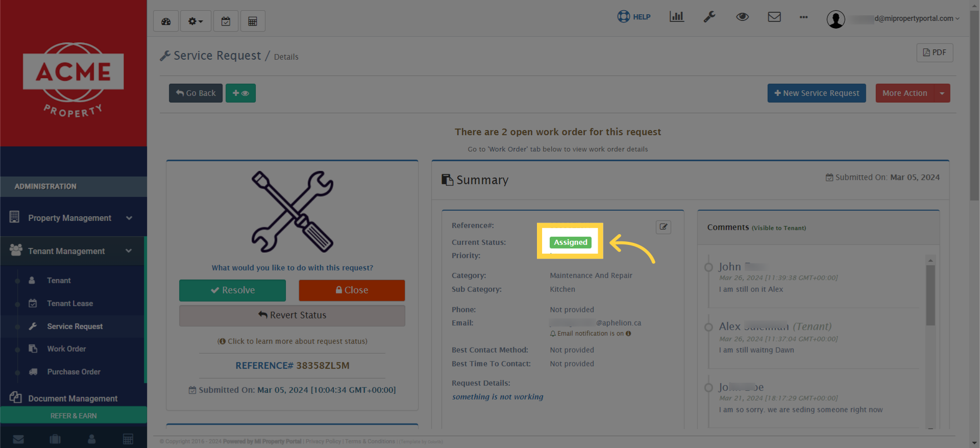The image size is (980, 448).
Task: Click comments scrollbar up arrow
Action: [x=930, y=260]
